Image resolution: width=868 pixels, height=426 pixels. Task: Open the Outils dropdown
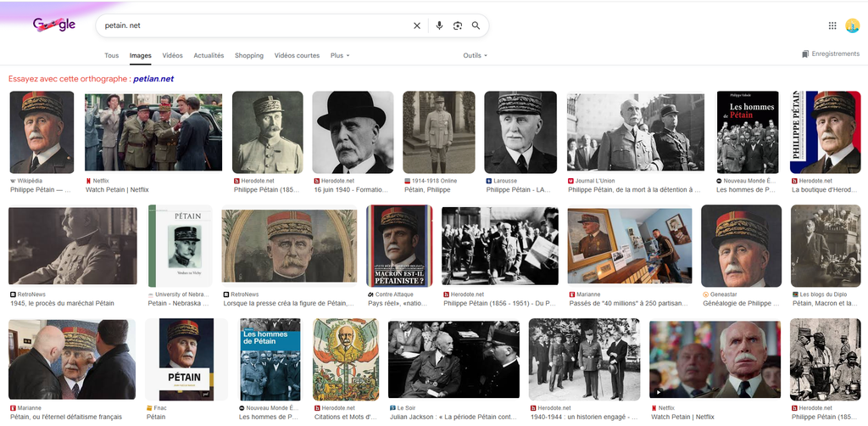tap(475, 56)
